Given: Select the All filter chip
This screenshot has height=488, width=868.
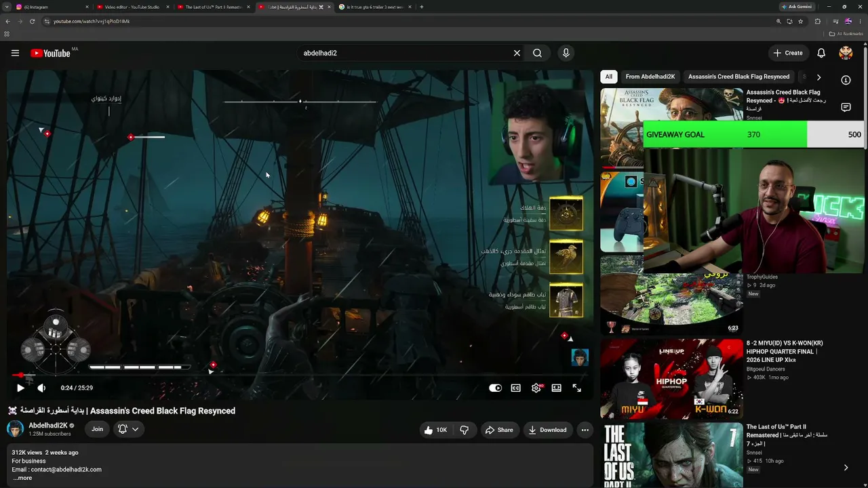Looking at the screenshot, I should [608, 77].
